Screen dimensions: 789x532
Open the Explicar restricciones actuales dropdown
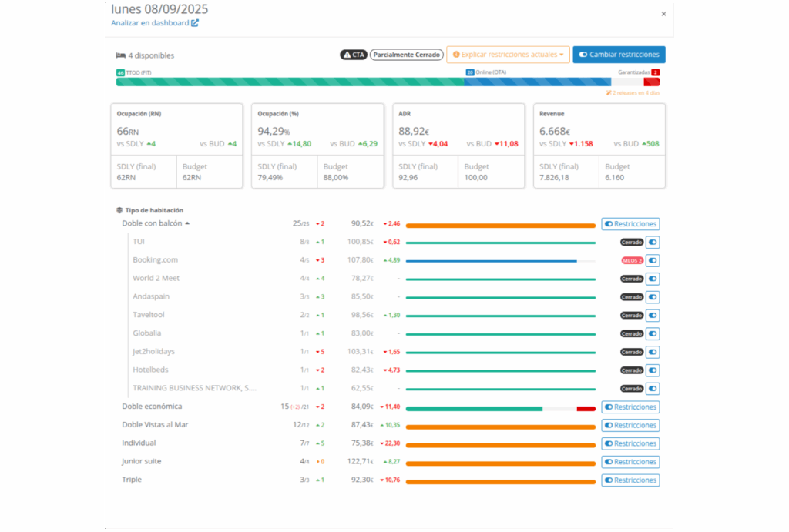coord(508,55)
